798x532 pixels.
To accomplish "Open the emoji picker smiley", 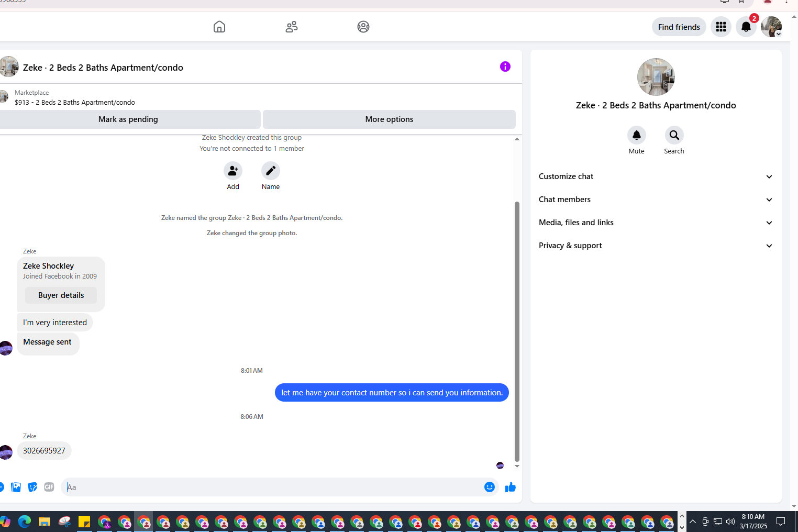I will (490, 487).
